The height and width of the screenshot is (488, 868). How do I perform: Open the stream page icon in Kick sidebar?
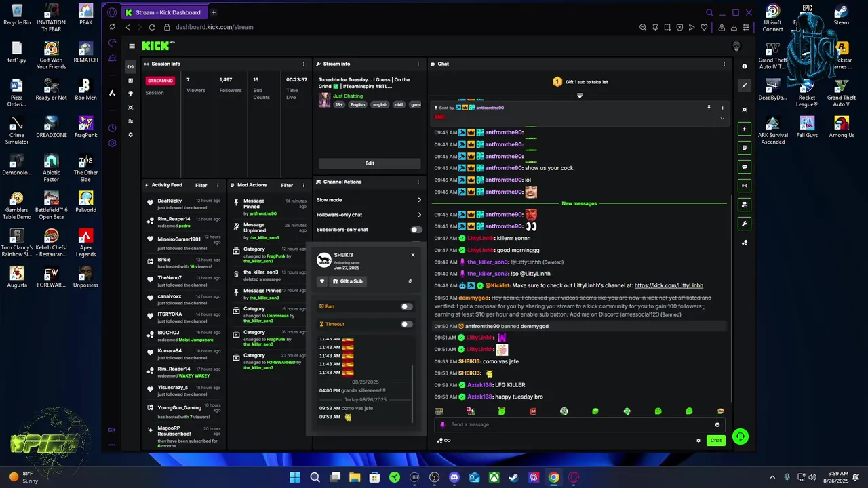(131, 66)
